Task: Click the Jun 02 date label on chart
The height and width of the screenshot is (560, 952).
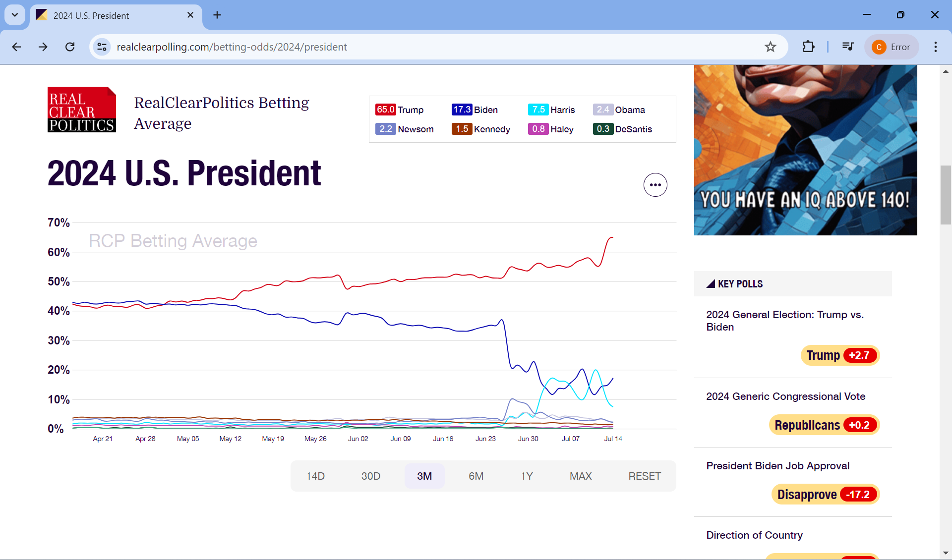Action: click(x=358, y=439)
